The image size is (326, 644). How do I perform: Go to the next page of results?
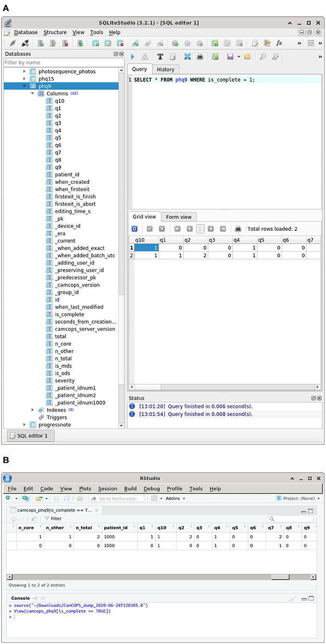coord(211,229)
